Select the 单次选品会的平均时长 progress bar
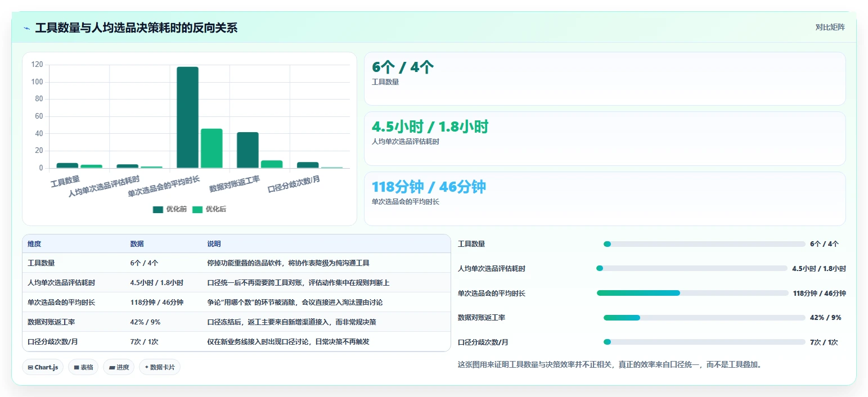Viewport: 868px width, 397px height. click(x=692, y=293)
